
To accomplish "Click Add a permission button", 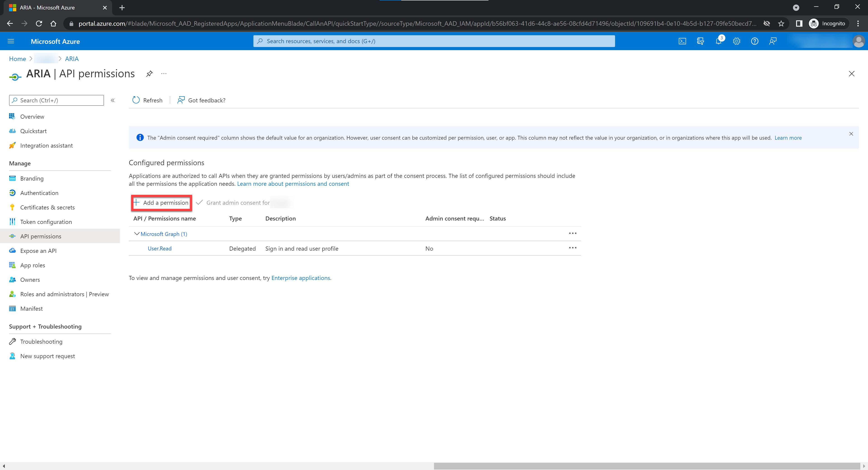I will [161, 202].
